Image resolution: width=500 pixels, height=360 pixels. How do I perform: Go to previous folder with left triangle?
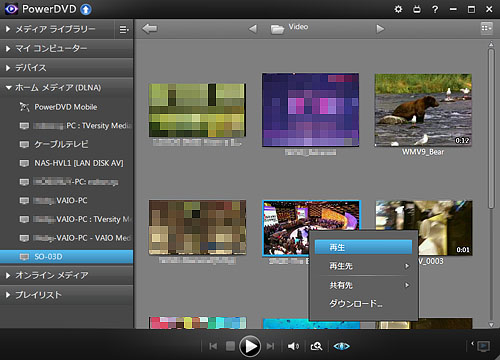pyautogui.click(x=253, y=29)
